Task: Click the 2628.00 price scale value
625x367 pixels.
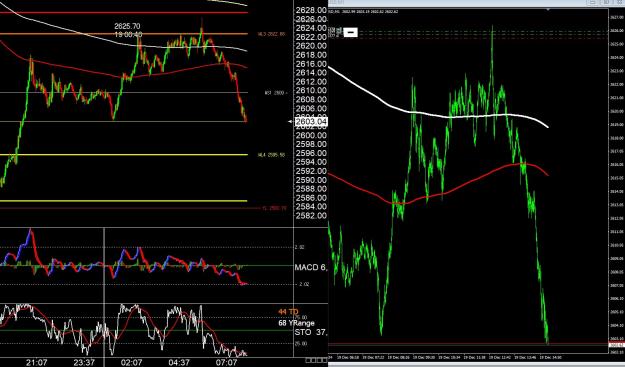Action: [x=311, y=10]
